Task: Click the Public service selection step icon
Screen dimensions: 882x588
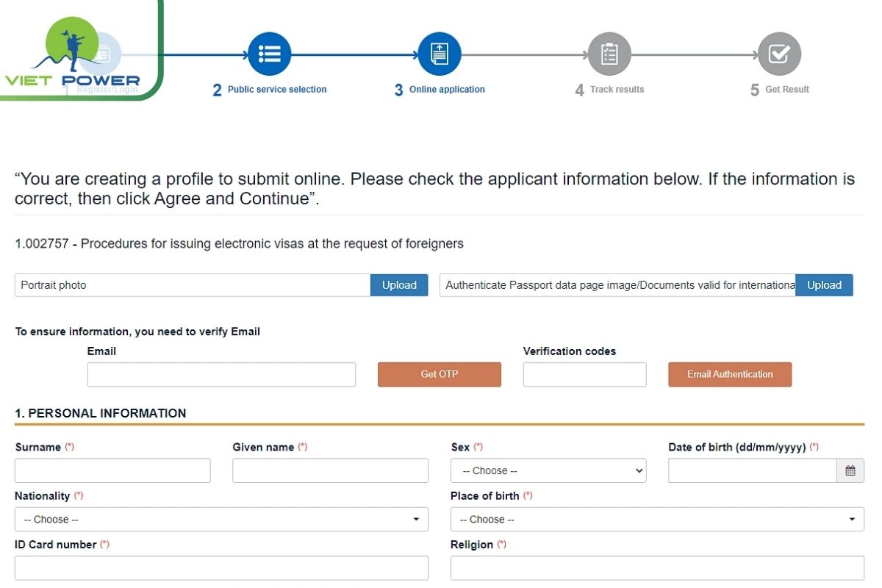Action: tap(268, 53)
